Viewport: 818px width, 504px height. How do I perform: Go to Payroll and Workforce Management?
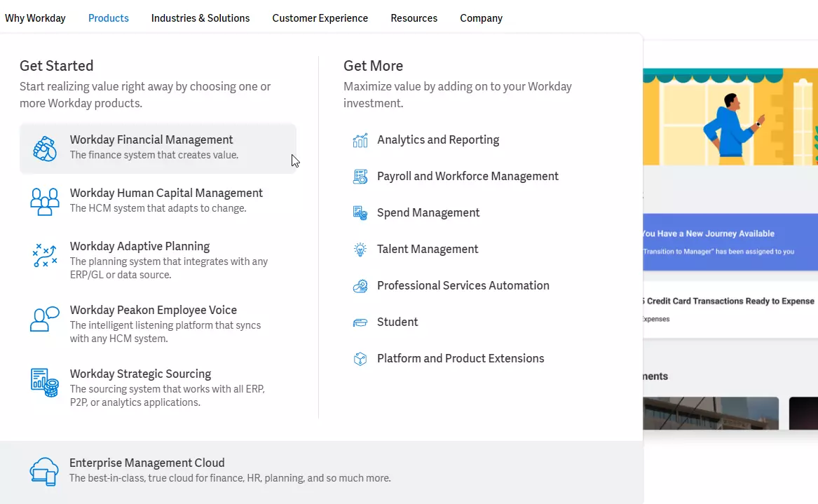pos(468,177)
